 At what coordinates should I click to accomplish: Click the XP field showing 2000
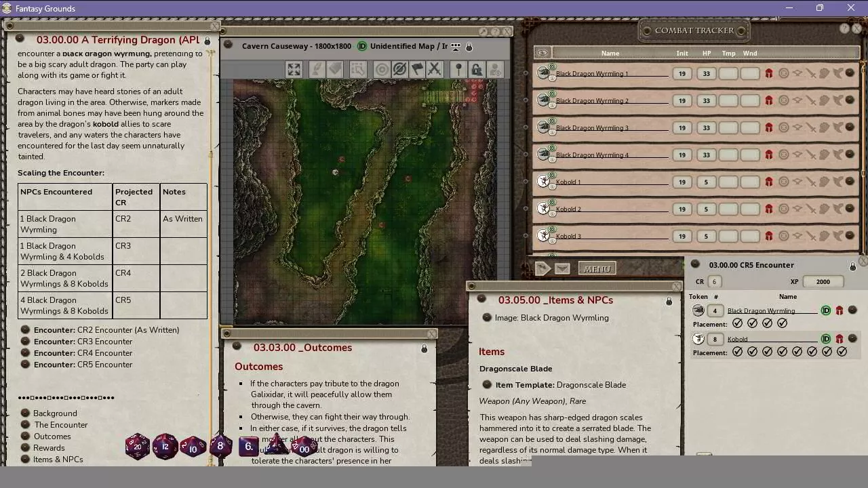click(823, 282)
